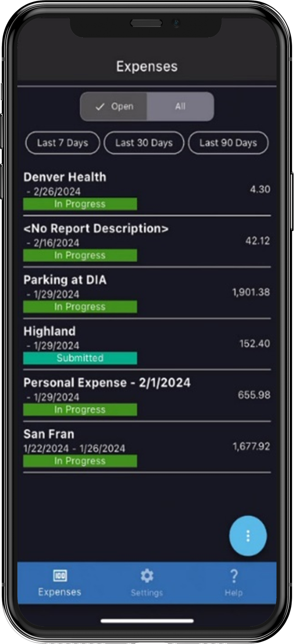
Task: Open the No Report Description entry
Action: click(x=96, y=229)
